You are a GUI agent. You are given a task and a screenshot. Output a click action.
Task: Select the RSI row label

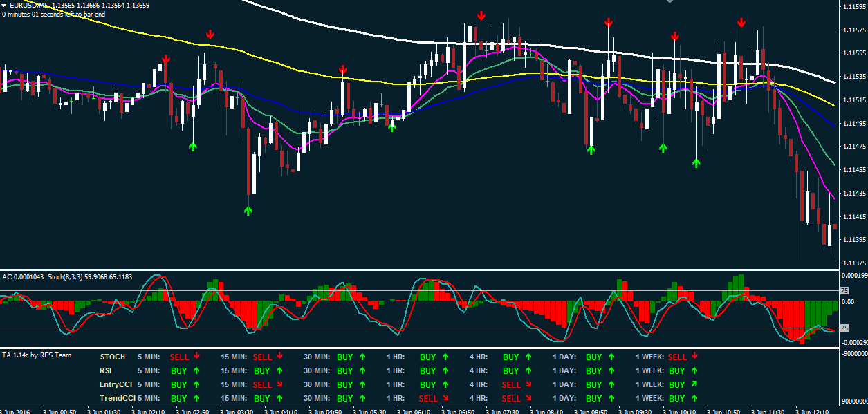(106, 371)
